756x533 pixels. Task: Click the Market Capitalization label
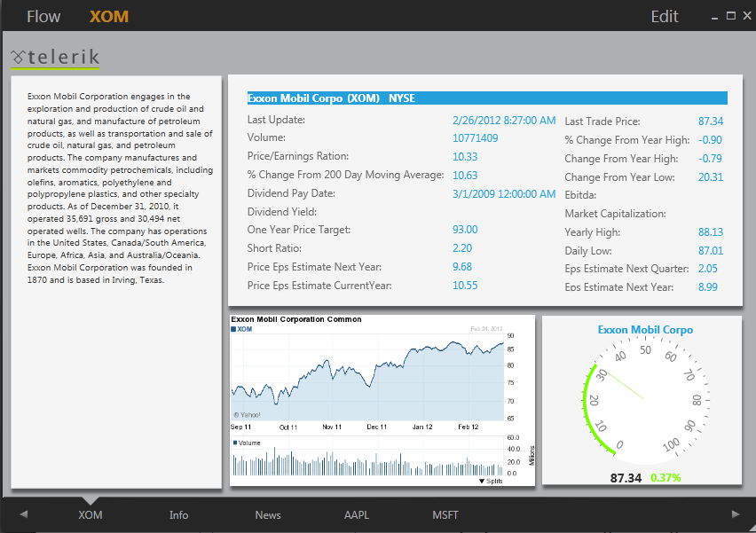[615, 214]
